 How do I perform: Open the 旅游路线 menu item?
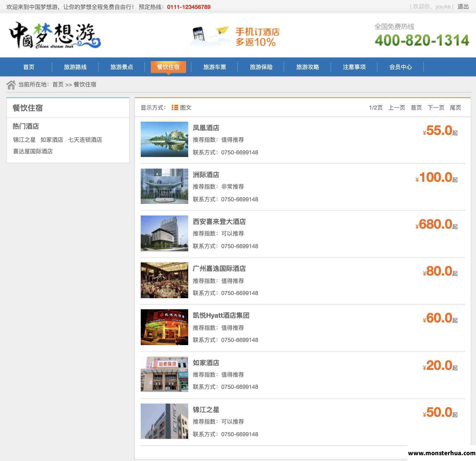(75, 67)
